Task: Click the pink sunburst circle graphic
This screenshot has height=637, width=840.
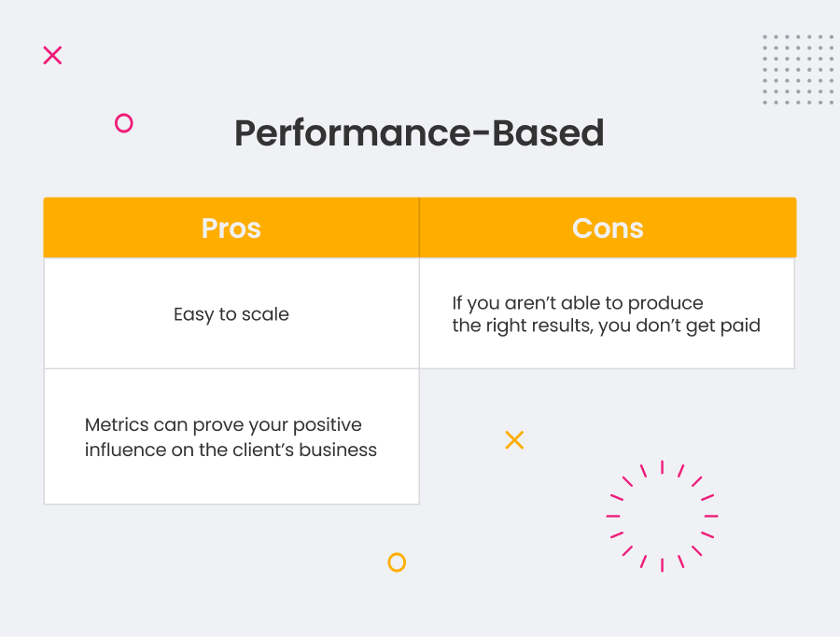Action: 662,515
